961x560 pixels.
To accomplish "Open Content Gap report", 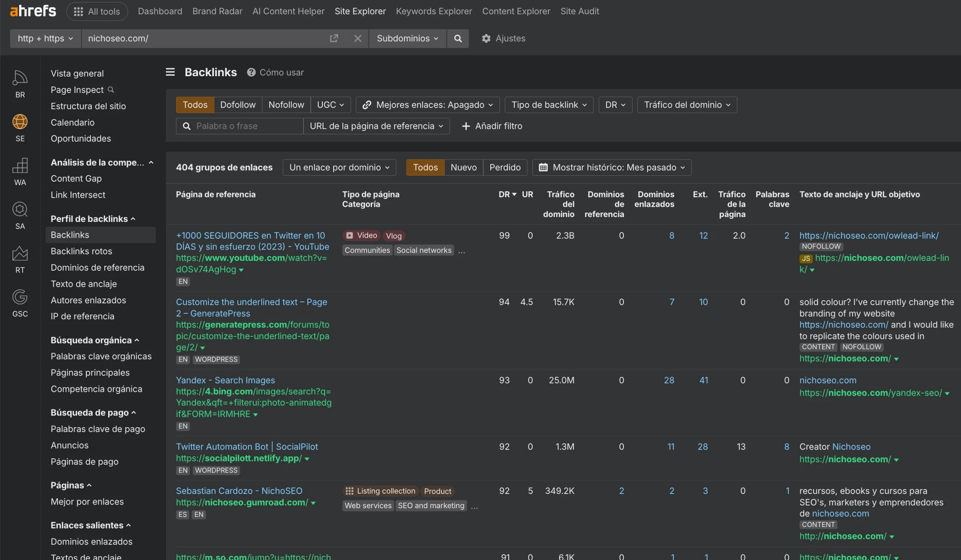I will click(x=76, y=178).
